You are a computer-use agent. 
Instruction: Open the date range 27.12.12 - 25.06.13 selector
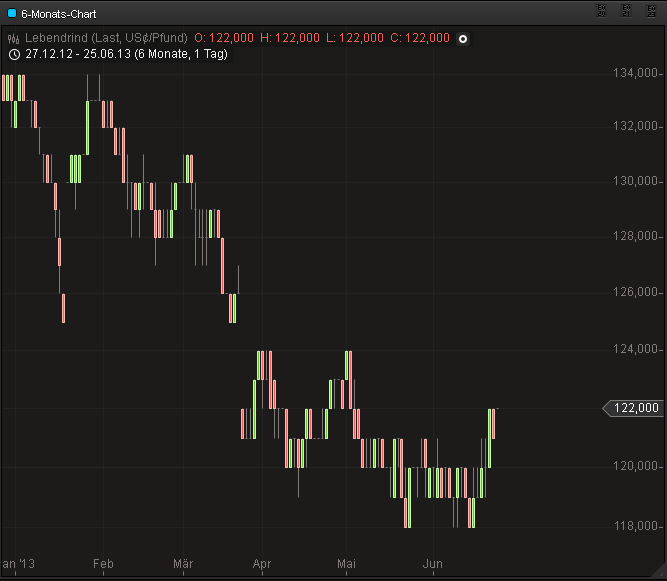[127, 54]
